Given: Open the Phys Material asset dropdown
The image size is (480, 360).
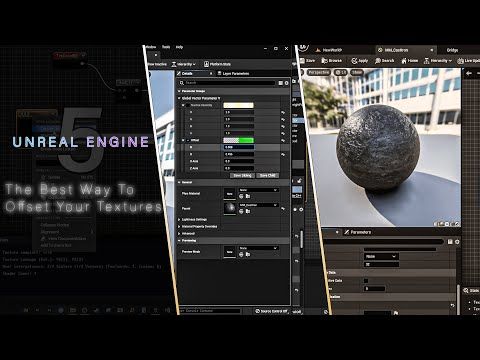Looking at the screenshot, I should (x=259, y=190).
